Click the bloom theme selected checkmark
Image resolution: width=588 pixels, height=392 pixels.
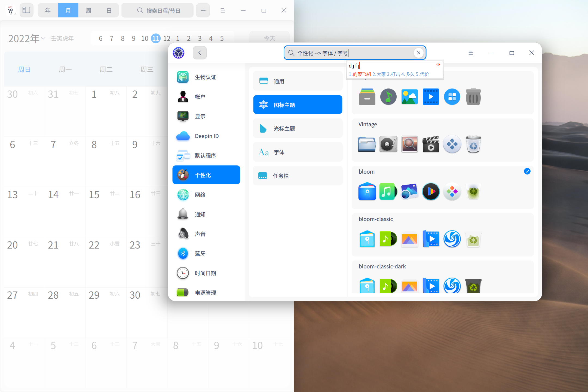[x=527, y=171]
